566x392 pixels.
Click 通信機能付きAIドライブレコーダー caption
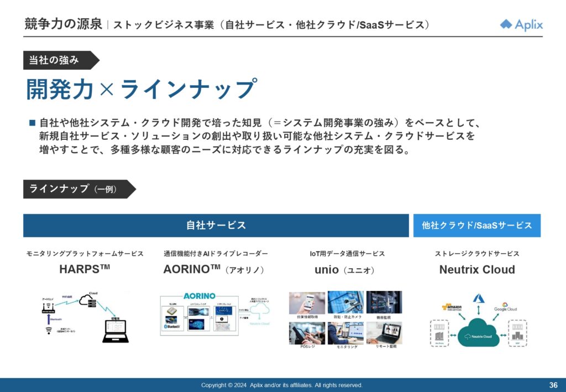[x=216, y=254]
